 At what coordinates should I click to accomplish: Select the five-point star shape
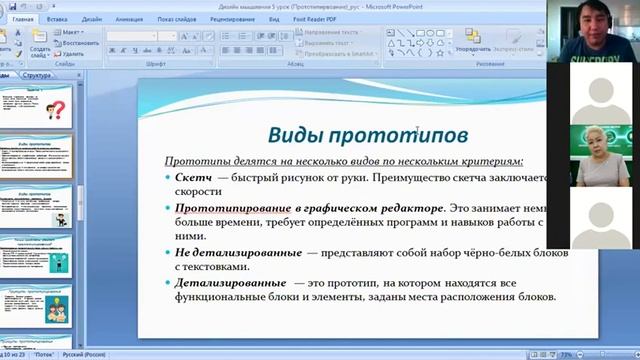coord(440,53)
